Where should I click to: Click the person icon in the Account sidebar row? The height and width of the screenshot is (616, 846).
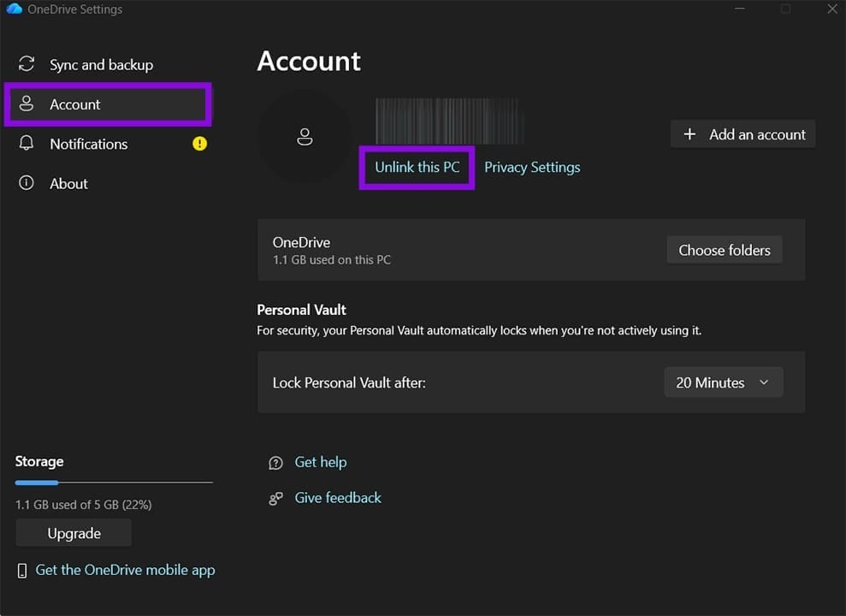[x=27, y=104]
